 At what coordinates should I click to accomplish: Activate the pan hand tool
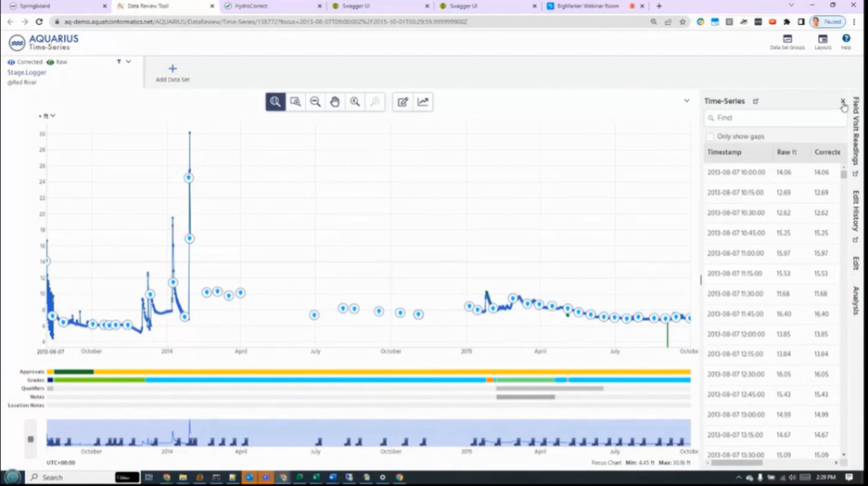point(335,102)
